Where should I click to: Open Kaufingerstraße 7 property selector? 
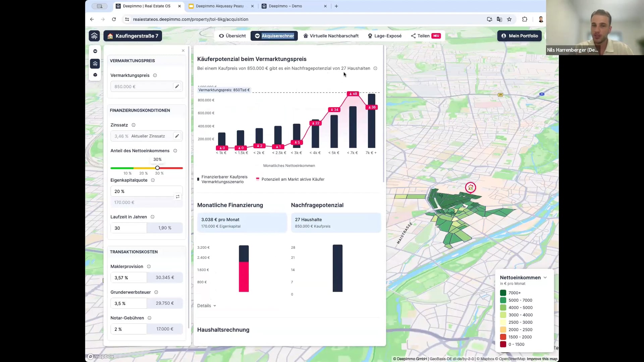[133, 36]
